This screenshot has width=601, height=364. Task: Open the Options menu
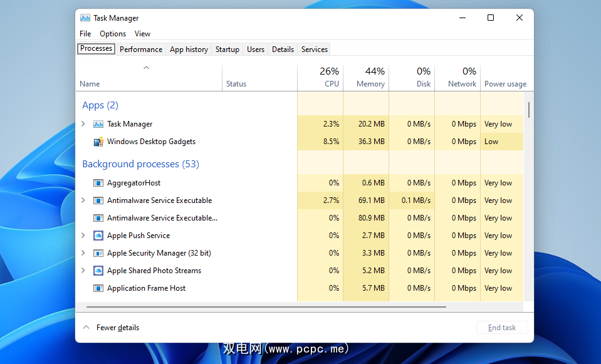coord(113,34)
